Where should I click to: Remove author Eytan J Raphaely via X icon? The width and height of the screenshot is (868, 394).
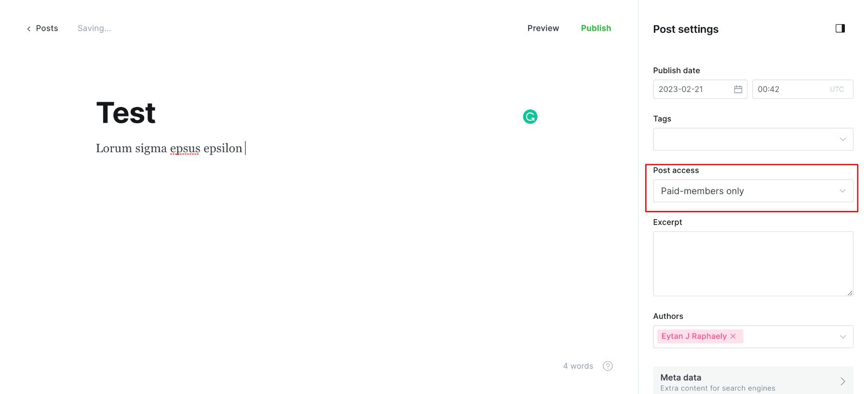point(733,336)
